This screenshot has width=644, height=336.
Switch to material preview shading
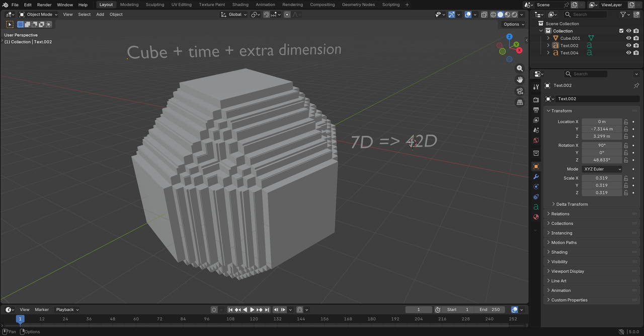[x=507, y=15]
